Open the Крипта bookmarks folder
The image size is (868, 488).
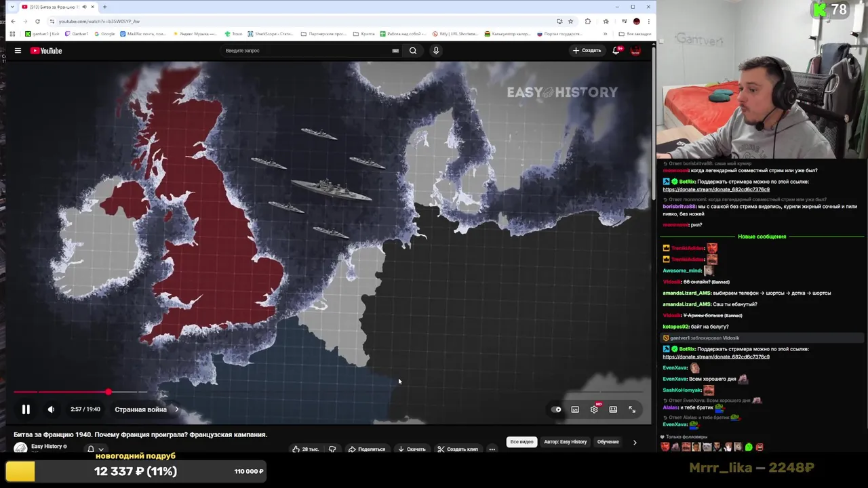(x=364, y=34)
